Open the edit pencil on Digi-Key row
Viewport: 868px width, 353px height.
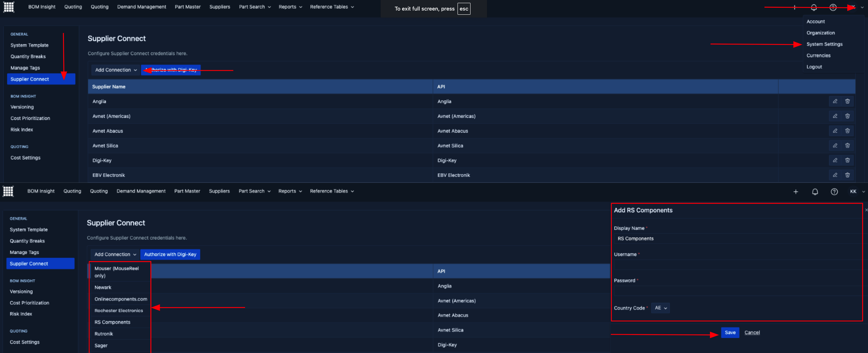[x=835, y=160]
